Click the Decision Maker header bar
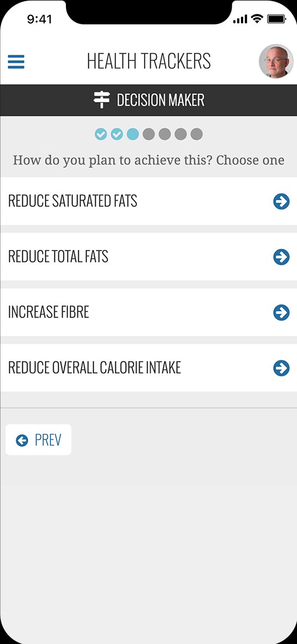 (148, 100)
